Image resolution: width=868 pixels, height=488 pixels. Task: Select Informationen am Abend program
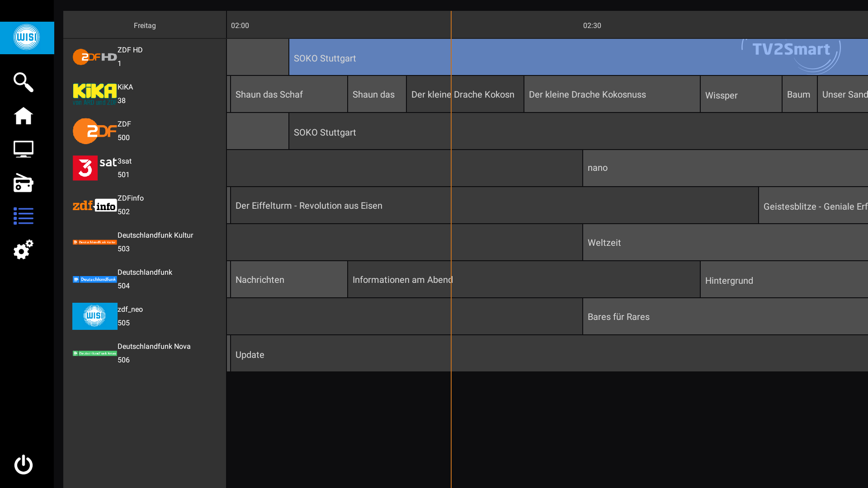coord(524,280)
